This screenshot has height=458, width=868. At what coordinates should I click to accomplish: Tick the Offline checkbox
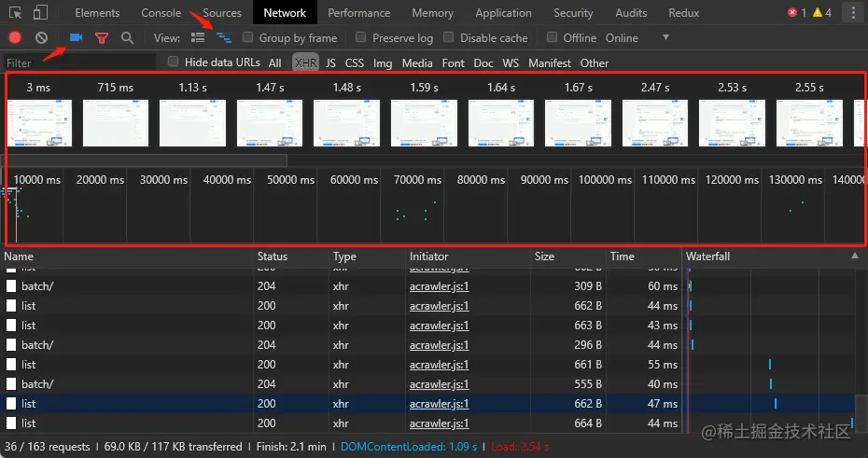point(552,37)
